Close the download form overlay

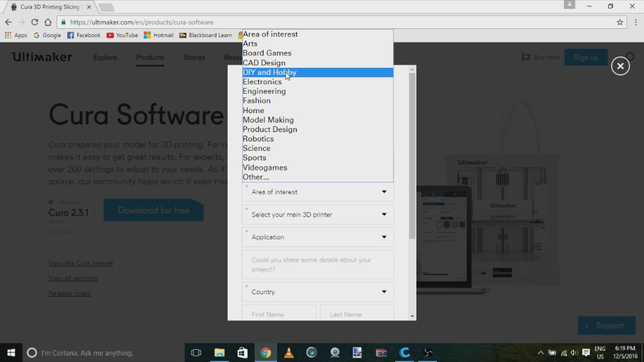click(x=620, y=66)
